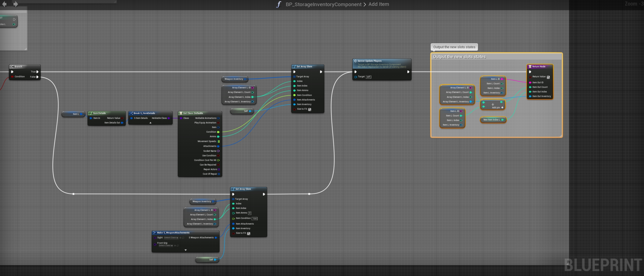Select Add Item in the breadcrumb
Image resolution: width=644 pixels, height=276 pixels.
[x=379, y=4]
